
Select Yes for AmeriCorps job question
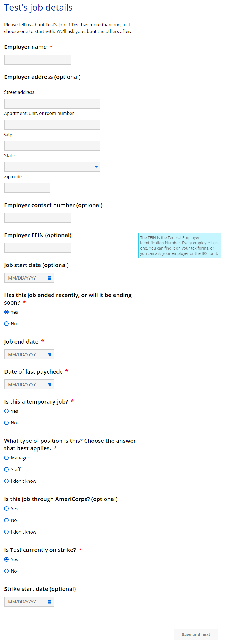(7, 509)
